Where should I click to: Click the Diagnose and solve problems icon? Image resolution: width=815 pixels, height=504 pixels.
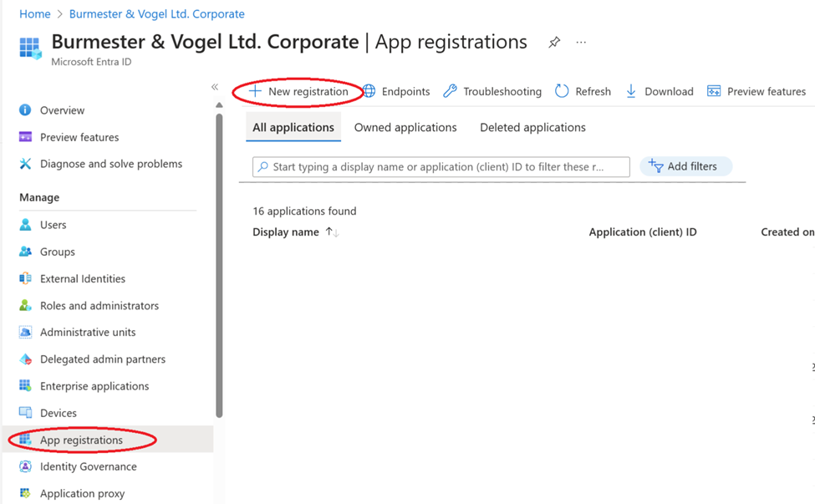pyautogui.click(x=25, y=164)
